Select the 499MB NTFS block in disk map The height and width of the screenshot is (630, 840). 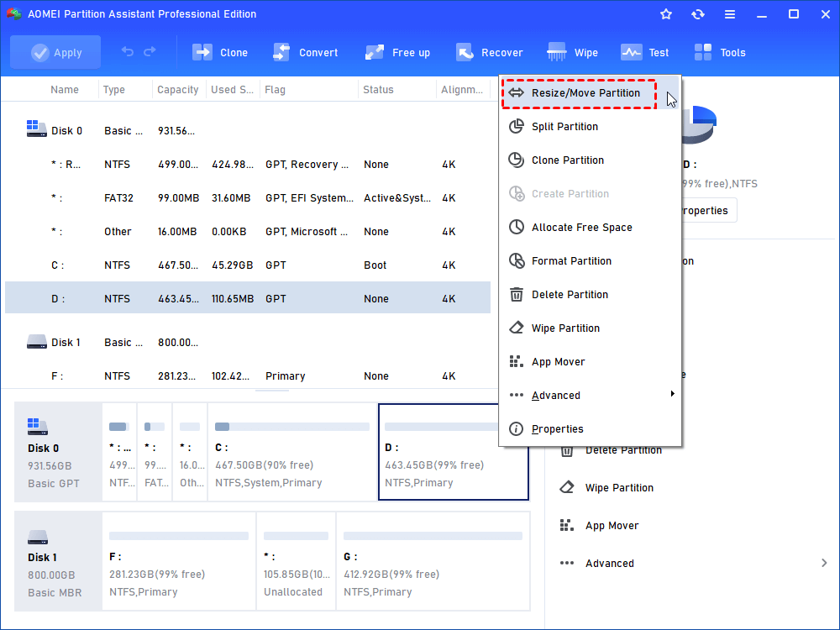click(119, 453)
